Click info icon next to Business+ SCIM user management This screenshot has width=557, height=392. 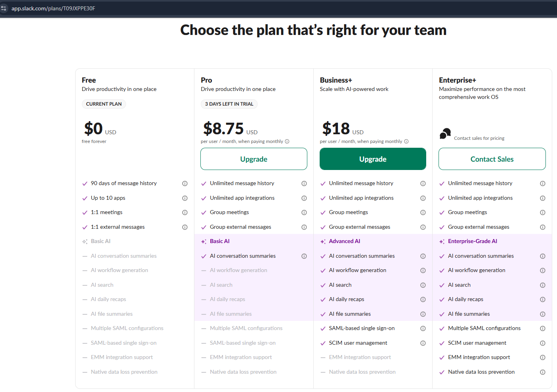point(423,343)
